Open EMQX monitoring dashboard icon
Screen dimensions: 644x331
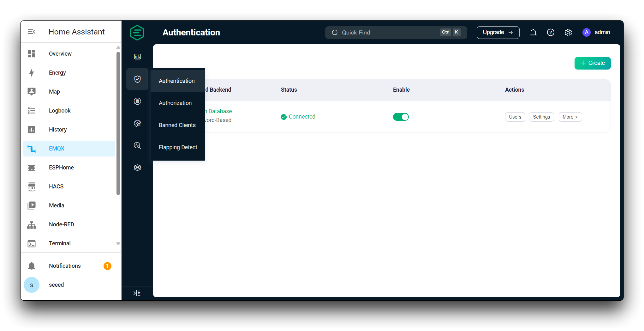click(x=137, y=57)
